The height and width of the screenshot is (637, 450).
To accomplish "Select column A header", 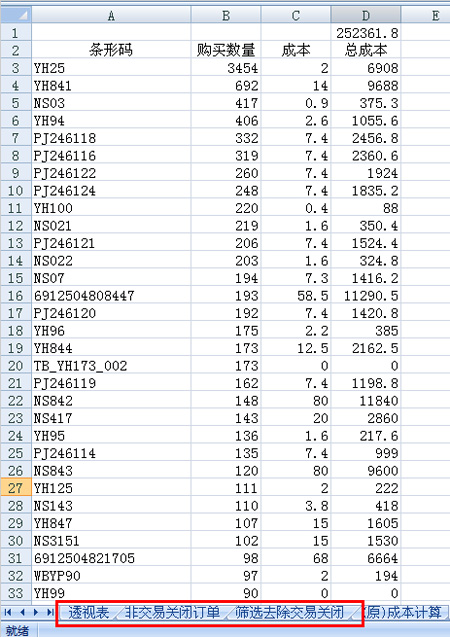I will 111,15.
